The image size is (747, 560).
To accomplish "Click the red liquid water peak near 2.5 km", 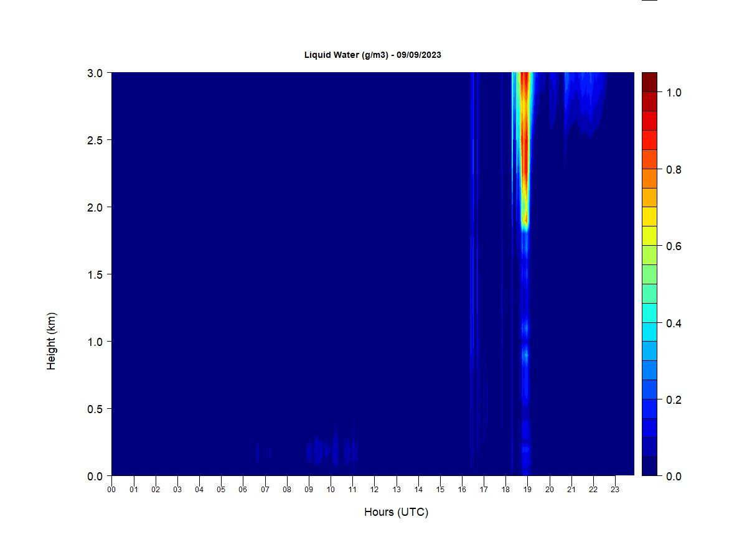I will (x=524, y=140).
